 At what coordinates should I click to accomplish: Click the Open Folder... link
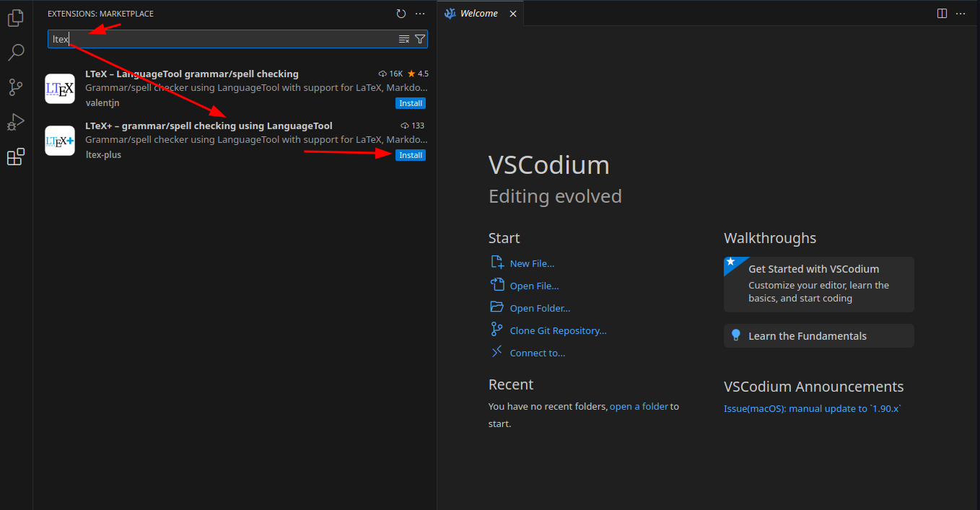(x=540, y=309)
